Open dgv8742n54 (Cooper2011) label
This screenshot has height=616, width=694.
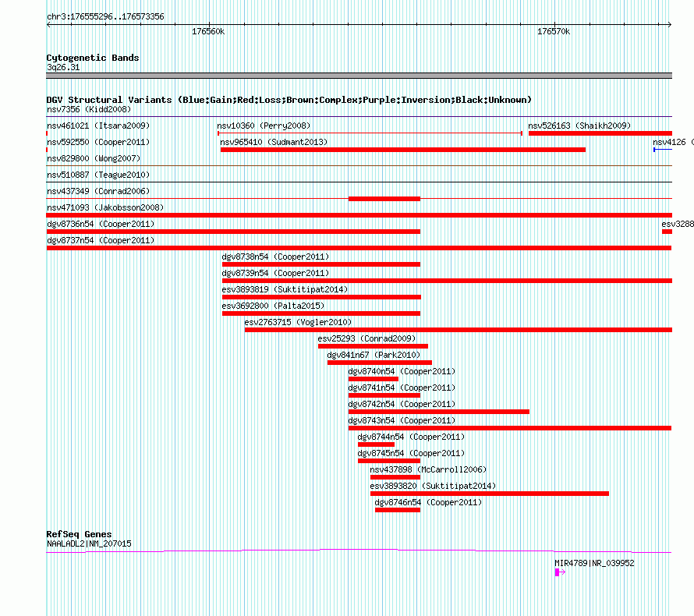point(402,404)
